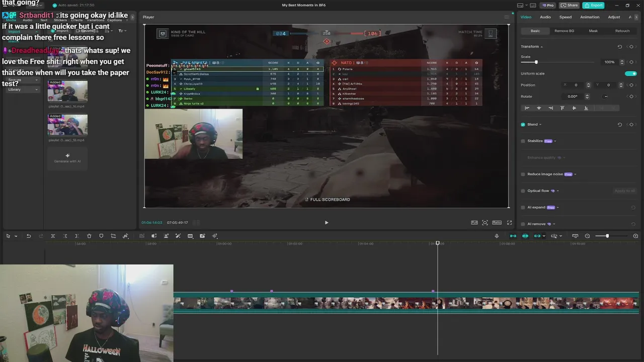Open the Player panel hamburger menu
This screenshot has width=644, height=362.
pos(507,17)
